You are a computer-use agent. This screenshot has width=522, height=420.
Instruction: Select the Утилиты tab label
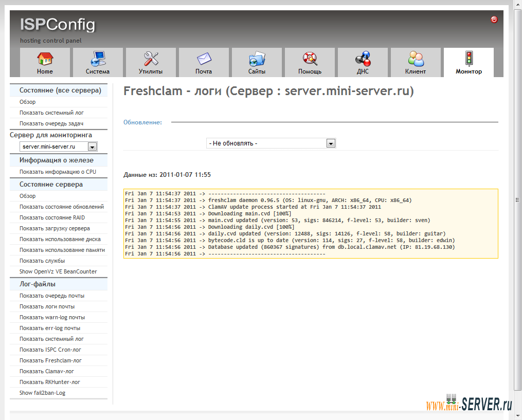pyautogui.click(x=151, y=71)
